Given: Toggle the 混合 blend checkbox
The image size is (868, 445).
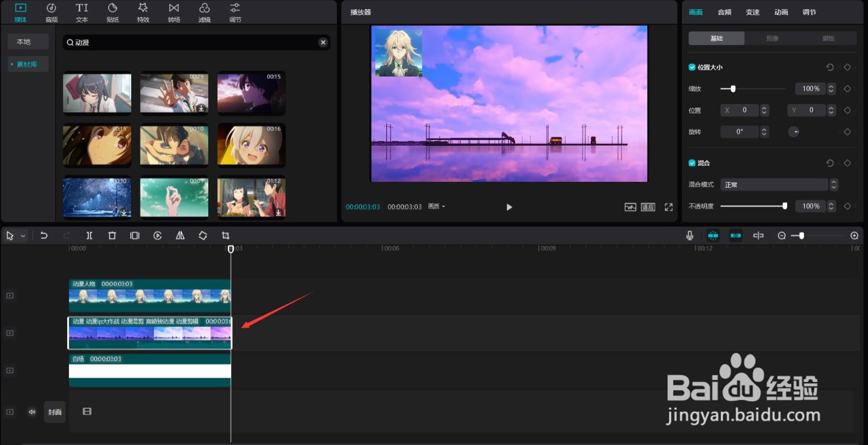Looking at the screenshot, I should pyautogui.click(x=692, y=163).
